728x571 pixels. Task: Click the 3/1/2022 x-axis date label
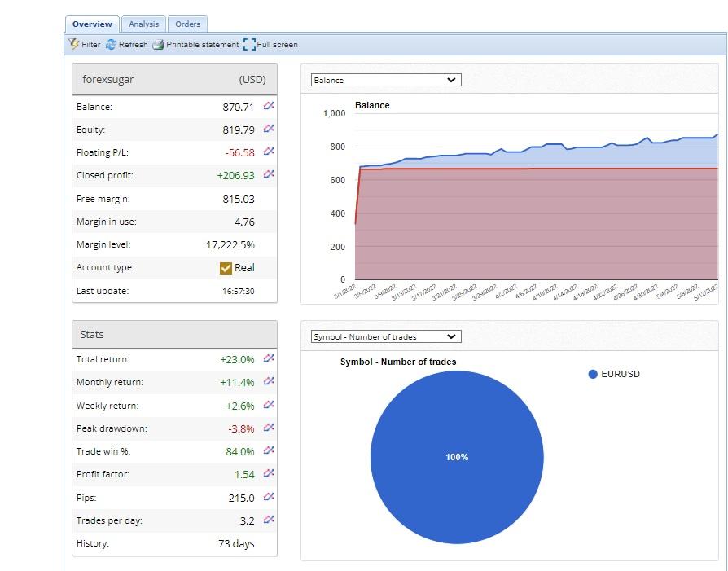pyautogui.click(x=345, y=291)
